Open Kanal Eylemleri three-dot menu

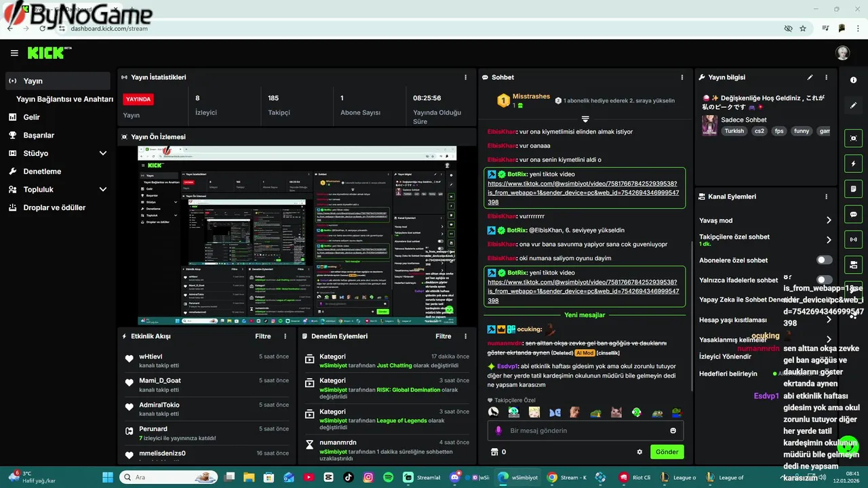pos(826,197)
